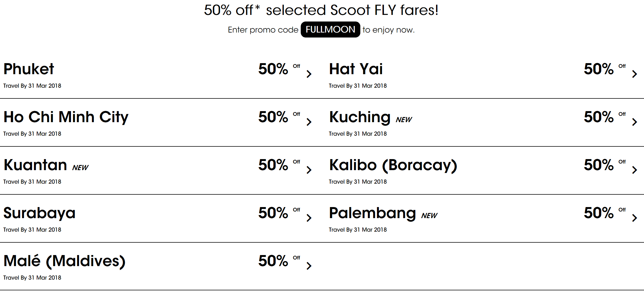Screen dimensions: 644x292
Task: Click the arrow icon next to Phuket
Action: pos(309,74)
